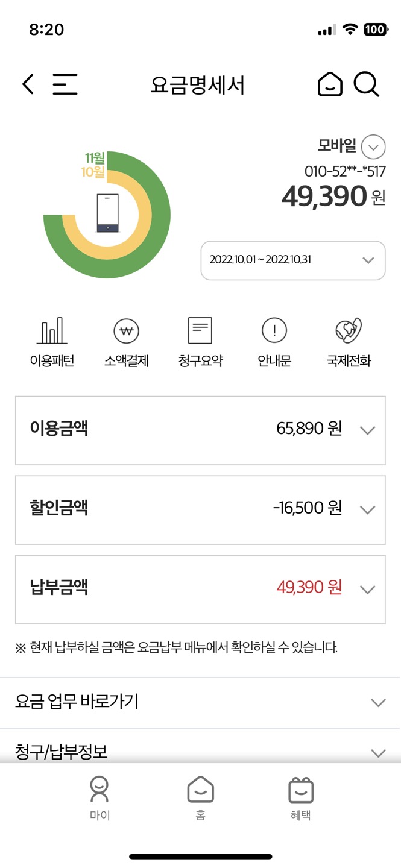This screenshot has width=401, height=868.
Task: Open 청구요약 billing summary icon
Action: (200, 342)
